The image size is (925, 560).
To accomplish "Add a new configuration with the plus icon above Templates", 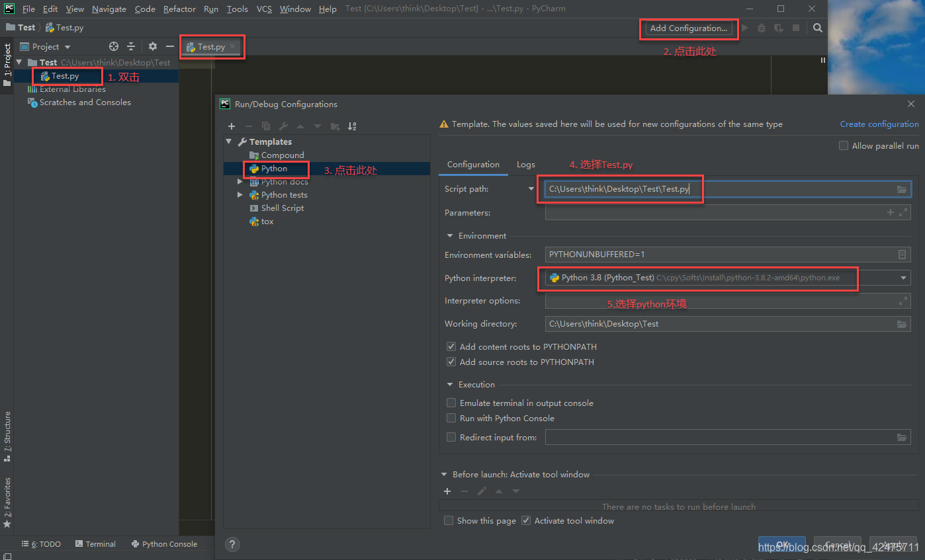I will (232, 126).
